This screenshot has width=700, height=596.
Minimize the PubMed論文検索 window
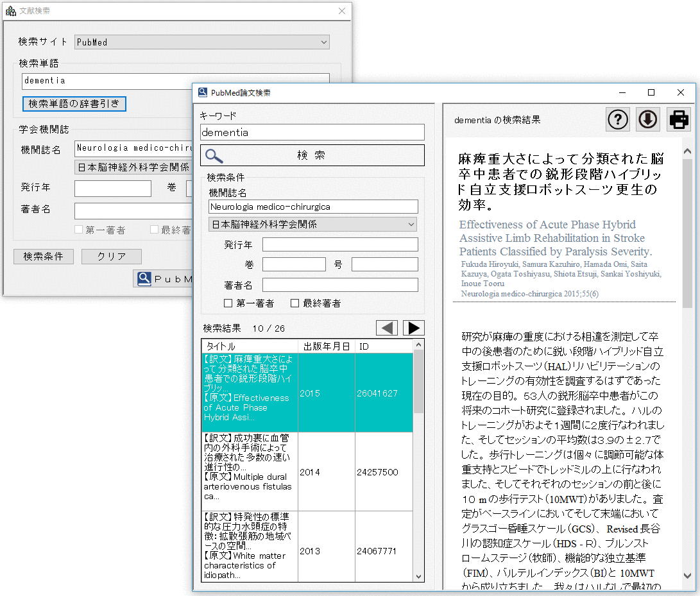pyautogui.click(x=622, y=92)
